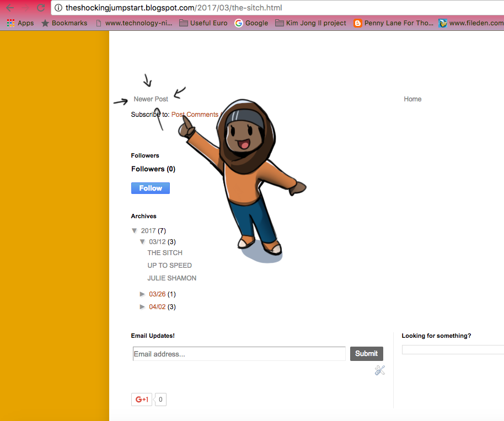The width and height of the screenshot is (504, 421).
Task: Open the www.fileden.com bookmark
Action: (471, 23)
